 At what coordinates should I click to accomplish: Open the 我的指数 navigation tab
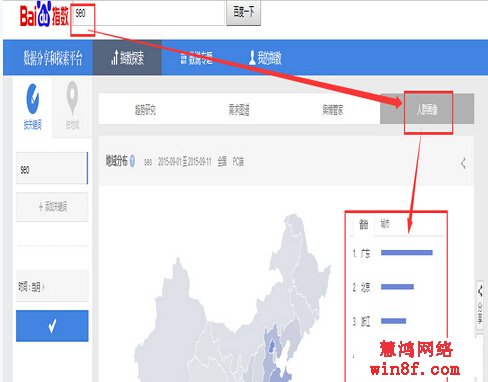click(265, 58)
